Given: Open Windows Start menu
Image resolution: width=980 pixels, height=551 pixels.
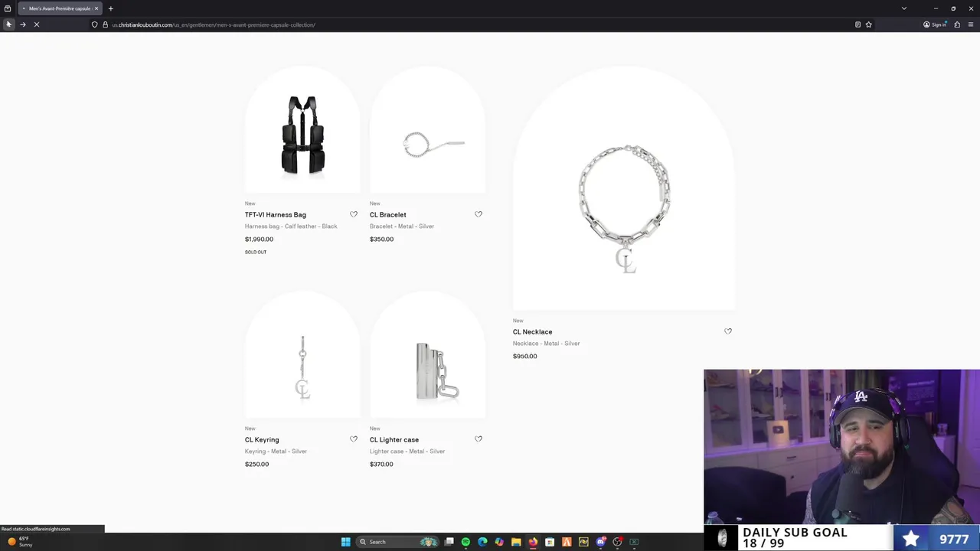Looking at the screenshot, I should (x=345, y=542).
